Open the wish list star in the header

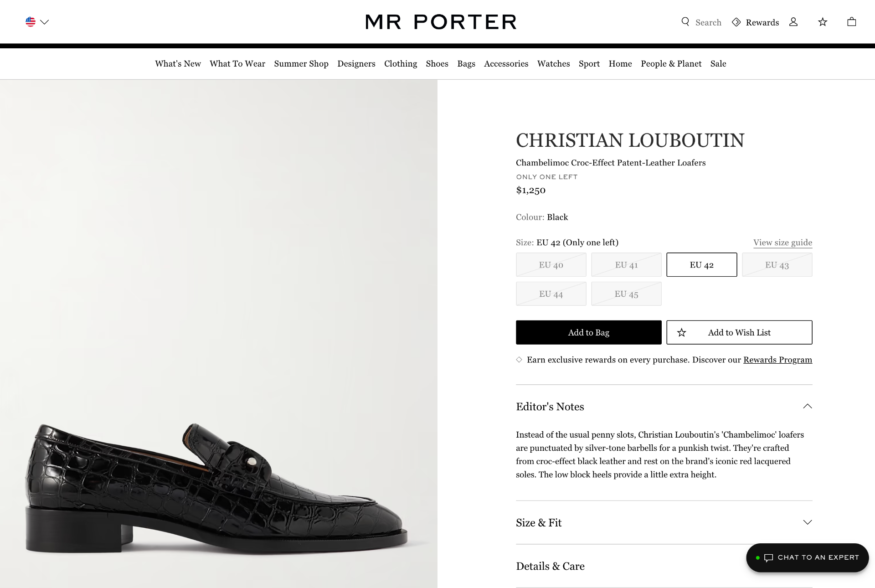pos(822,22)
